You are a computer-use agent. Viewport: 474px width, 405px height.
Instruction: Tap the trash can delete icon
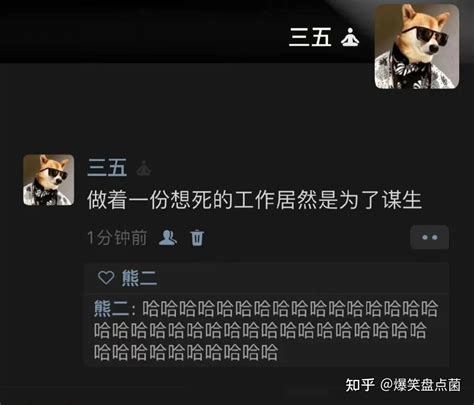(x=197, y=238)
